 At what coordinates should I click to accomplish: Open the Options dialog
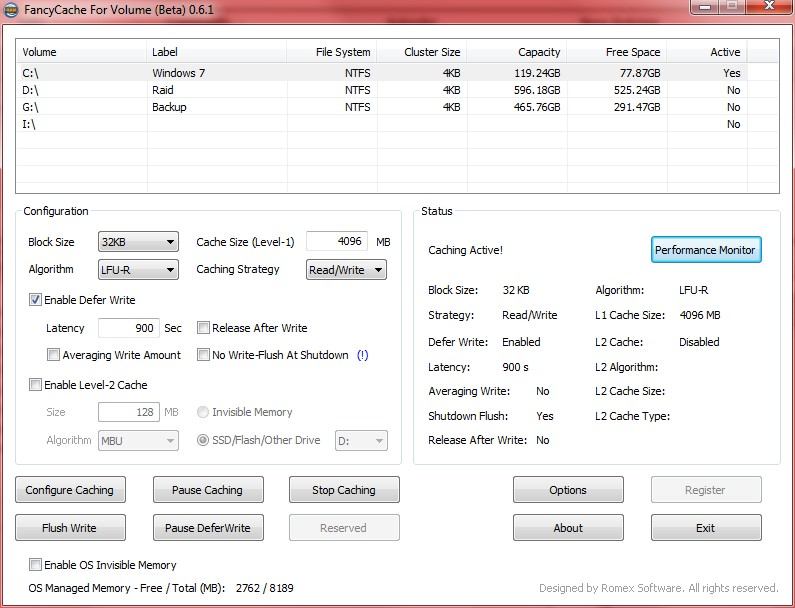pyautogui.click(x=568, y=490)
